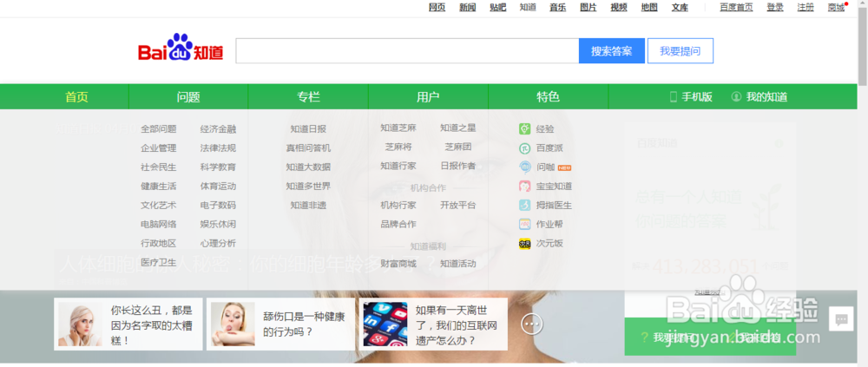The height and width of the screenshot is (367, 868).
Task: Open the 作业帮 icon link
Action: pos(525,224)
